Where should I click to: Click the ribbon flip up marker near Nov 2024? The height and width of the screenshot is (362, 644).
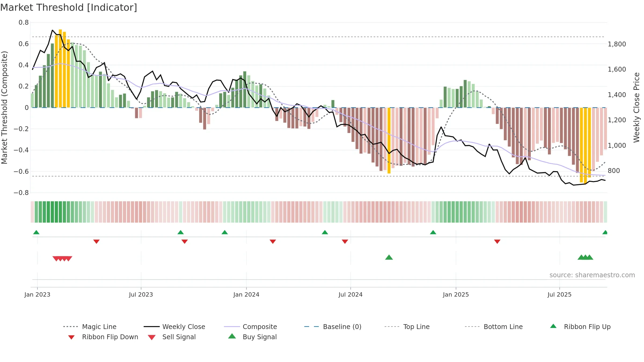tap(433, 232)
